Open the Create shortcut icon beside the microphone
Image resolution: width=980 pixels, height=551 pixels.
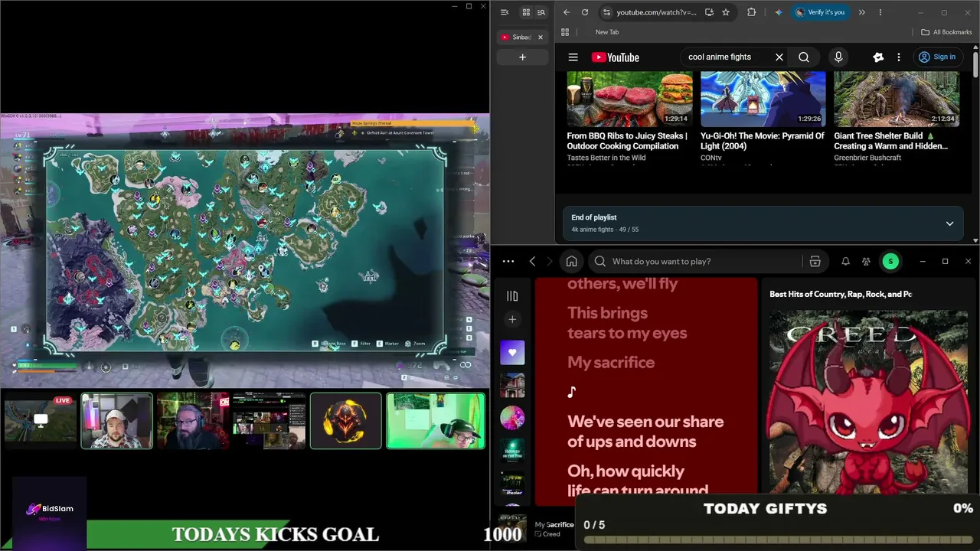point(878,57)
